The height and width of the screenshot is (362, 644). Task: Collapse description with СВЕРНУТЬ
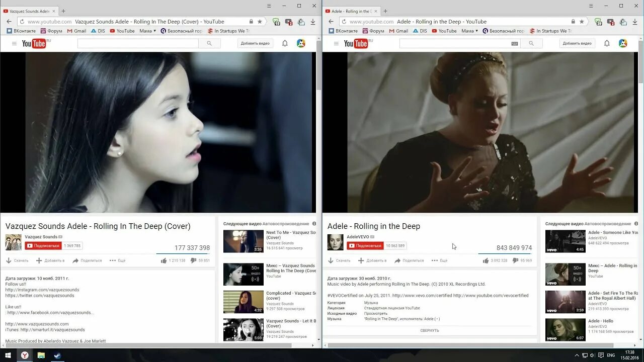[430, 330]
